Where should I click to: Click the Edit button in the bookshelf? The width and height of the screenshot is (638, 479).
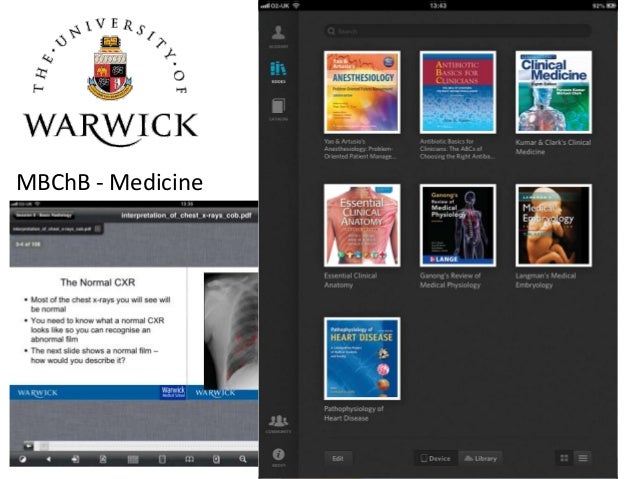pyautogui.click(x=338, y=458)
